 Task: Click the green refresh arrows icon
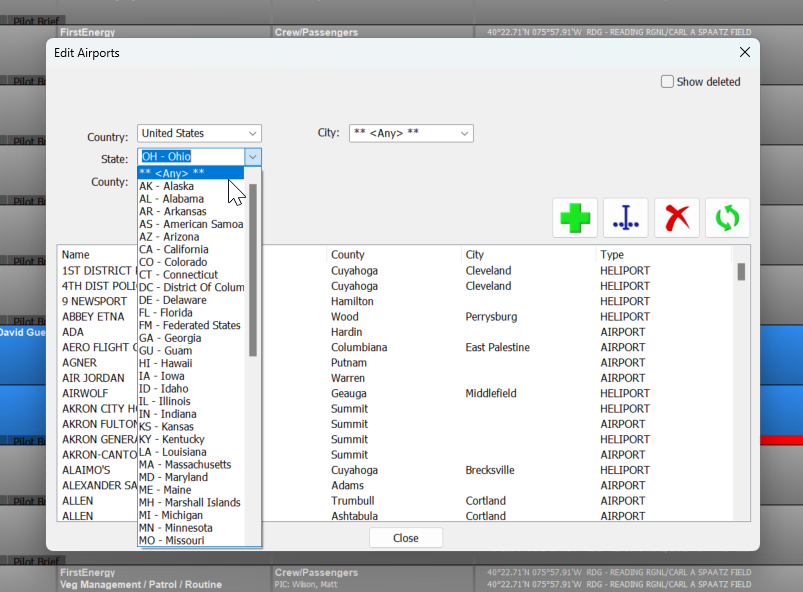(x=727, y=217)
